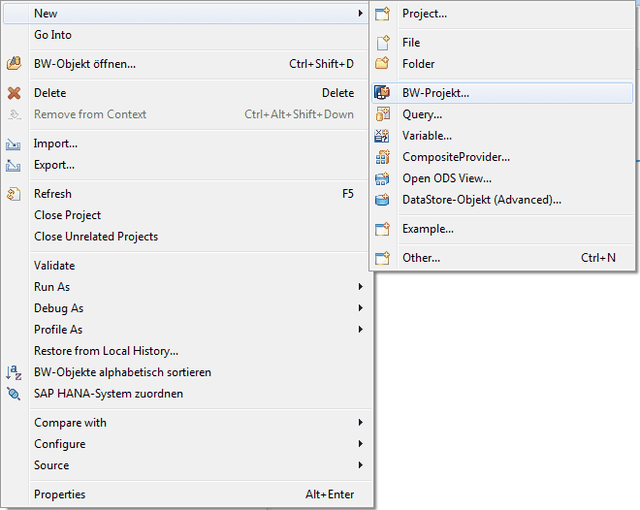Click the Ctrl+N shortcut text
The image size is (640, 510).
pos(598,258)
